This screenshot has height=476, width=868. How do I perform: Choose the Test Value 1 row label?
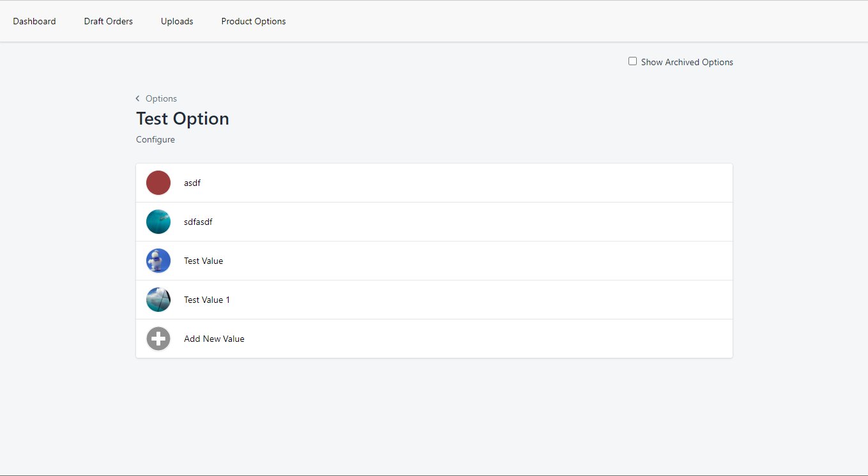coord(207,300)
